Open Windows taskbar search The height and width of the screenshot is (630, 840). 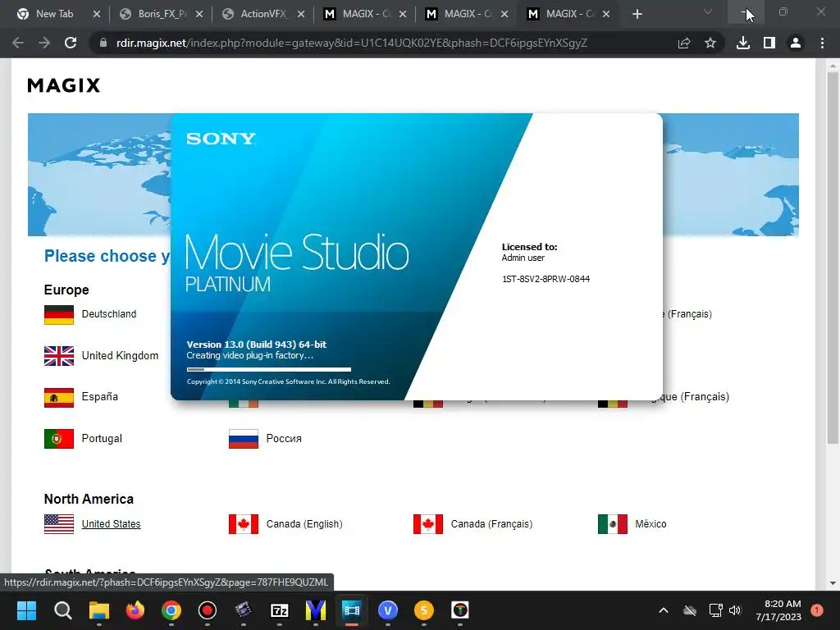click(62, 610)
